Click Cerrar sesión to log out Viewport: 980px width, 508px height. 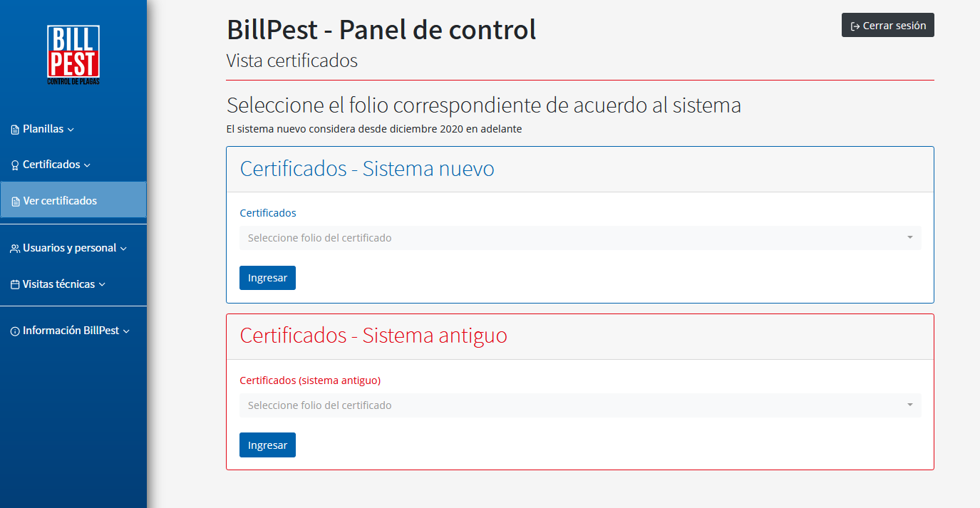coord(887,25)
